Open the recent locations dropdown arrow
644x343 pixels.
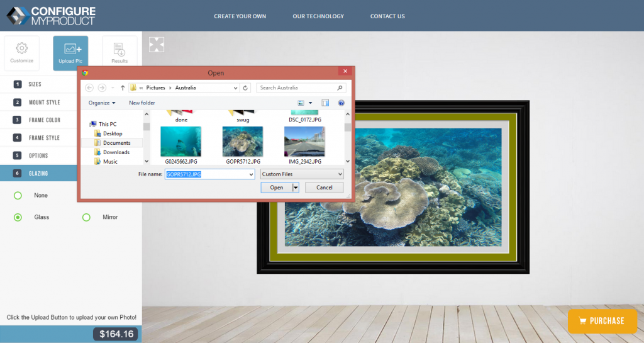(113, 87)
